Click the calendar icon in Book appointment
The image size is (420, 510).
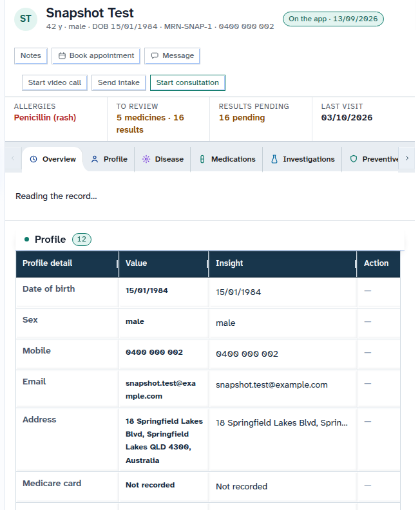coord(62,56)
